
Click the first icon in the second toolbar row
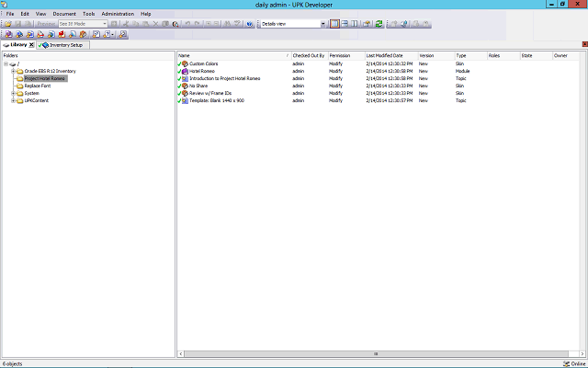7,34
